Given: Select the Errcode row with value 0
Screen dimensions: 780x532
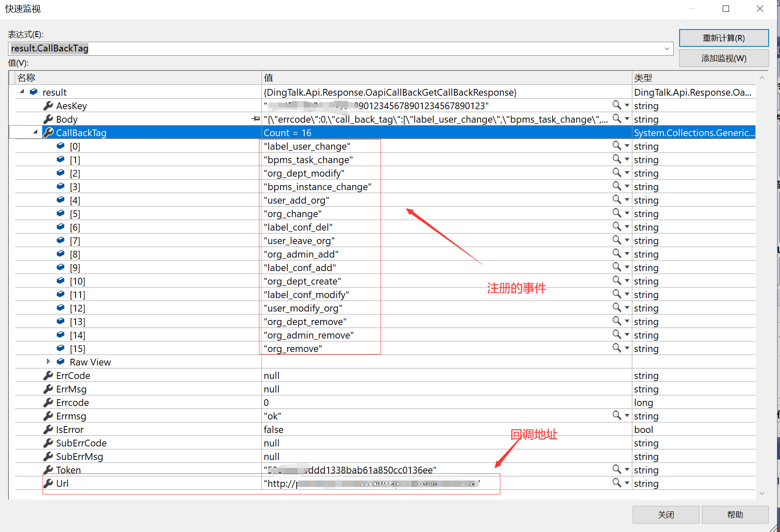Looking at the screenshot, I should (x=385, y=402).
